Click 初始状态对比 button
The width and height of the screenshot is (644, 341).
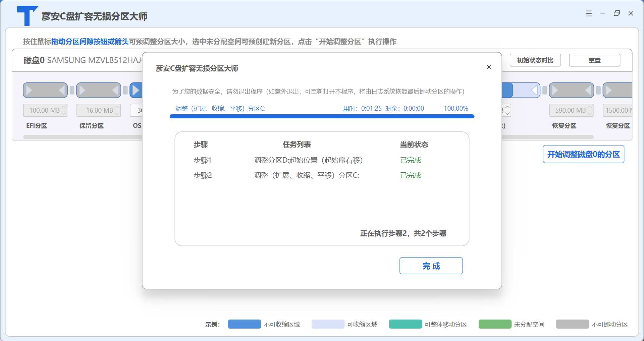click(x=535, y=60)
